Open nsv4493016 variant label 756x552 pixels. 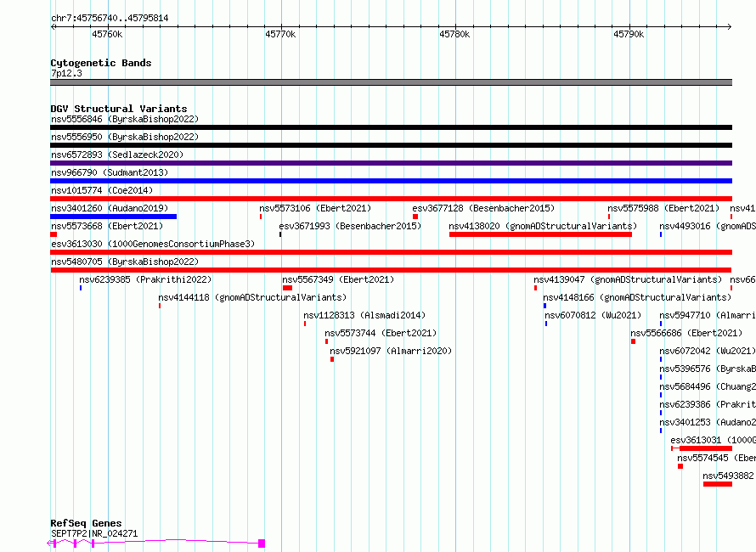(x=708, y=226)
